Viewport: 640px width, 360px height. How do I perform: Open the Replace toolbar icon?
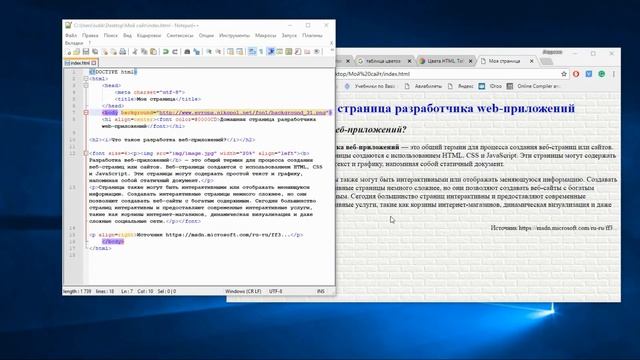click(x=197, y=51)
